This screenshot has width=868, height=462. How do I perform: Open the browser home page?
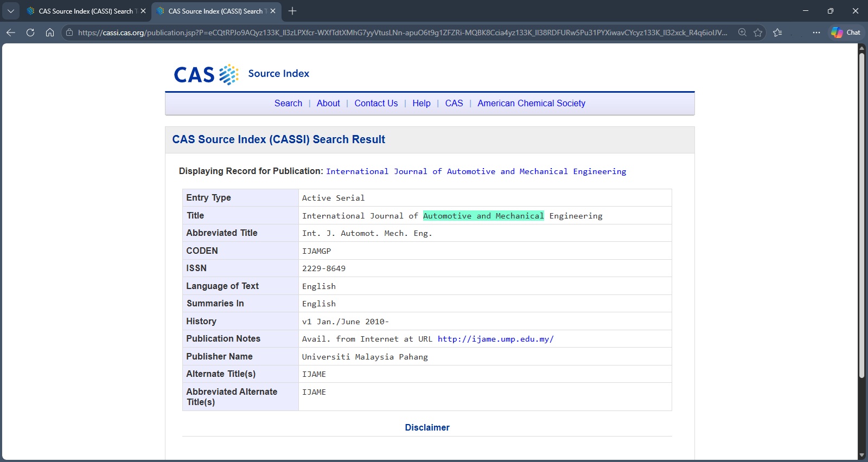[50, 33]
